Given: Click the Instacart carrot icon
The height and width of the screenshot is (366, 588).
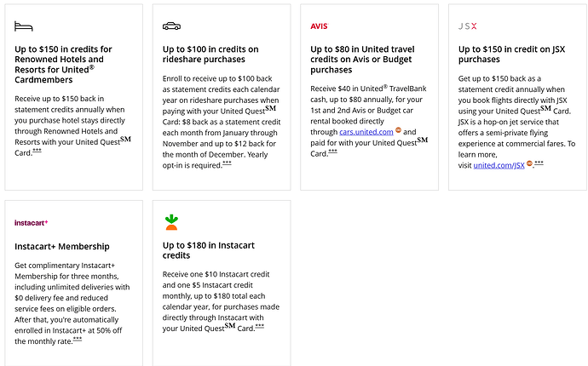Looking at the screenshot, I should (x=171, y=222).
